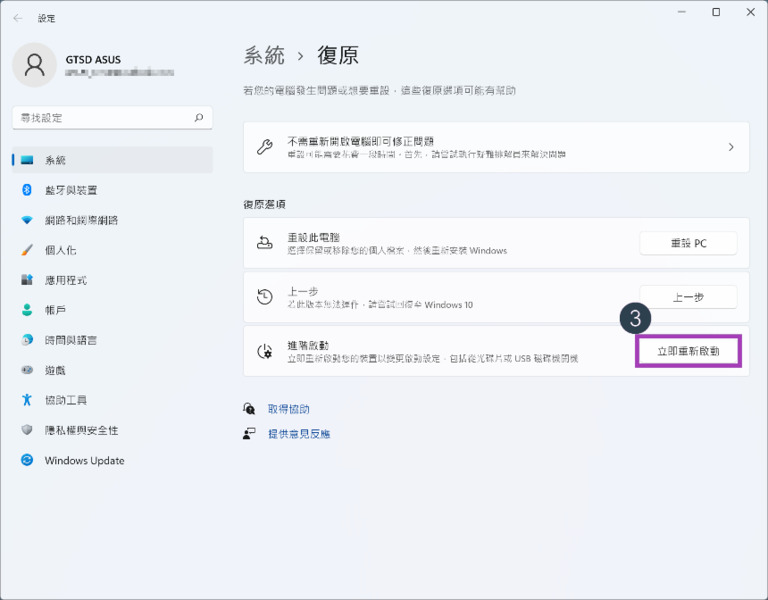
Task: Click the 進階啟動 row title
Action: (x=308, y=346)
